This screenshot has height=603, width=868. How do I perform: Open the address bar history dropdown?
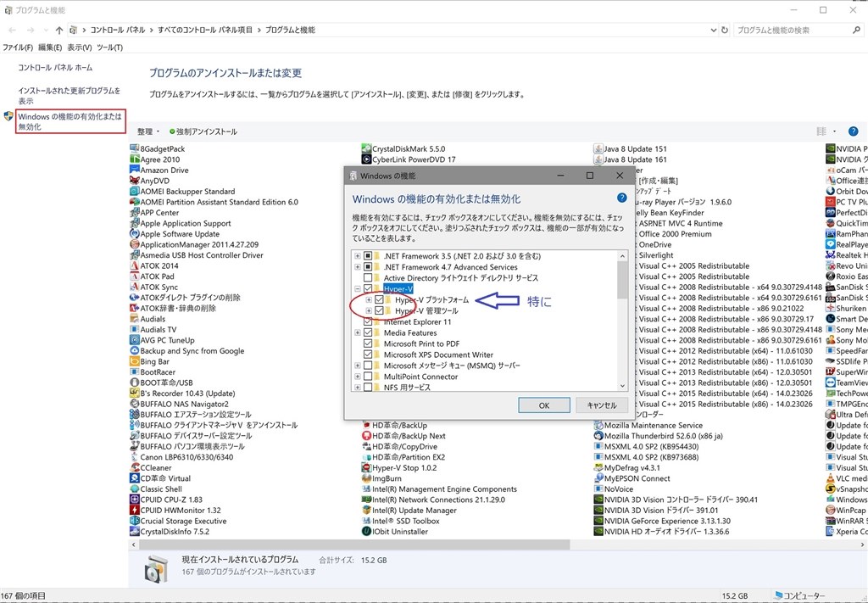713,30
